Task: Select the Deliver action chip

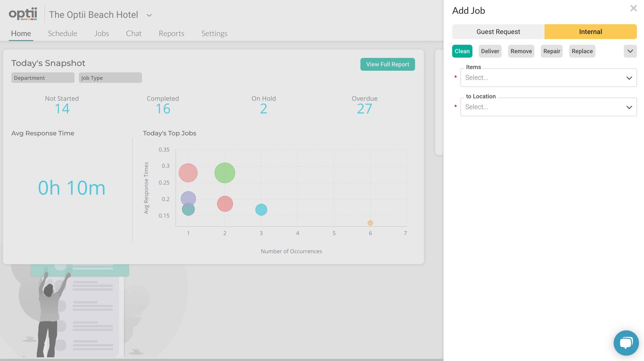Action: click(490, 51)
